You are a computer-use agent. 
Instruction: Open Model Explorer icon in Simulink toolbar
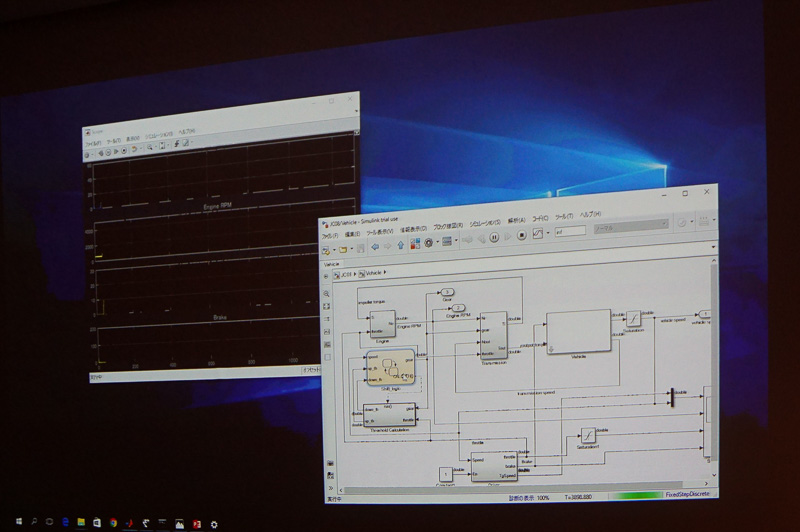point(447,241)
